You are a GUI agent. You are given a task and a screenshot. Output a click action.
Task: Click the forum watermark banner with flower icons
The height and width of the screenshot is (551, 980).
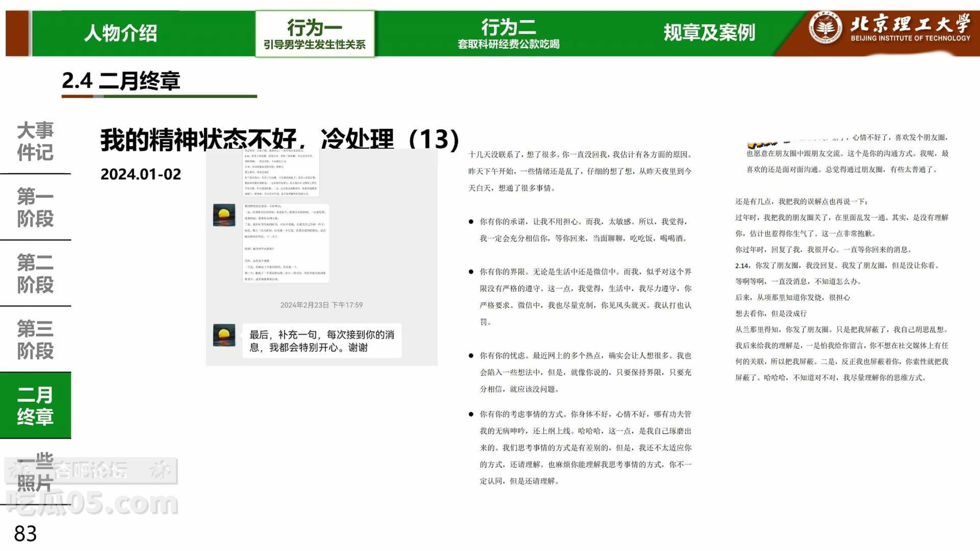tap(90, 470)
